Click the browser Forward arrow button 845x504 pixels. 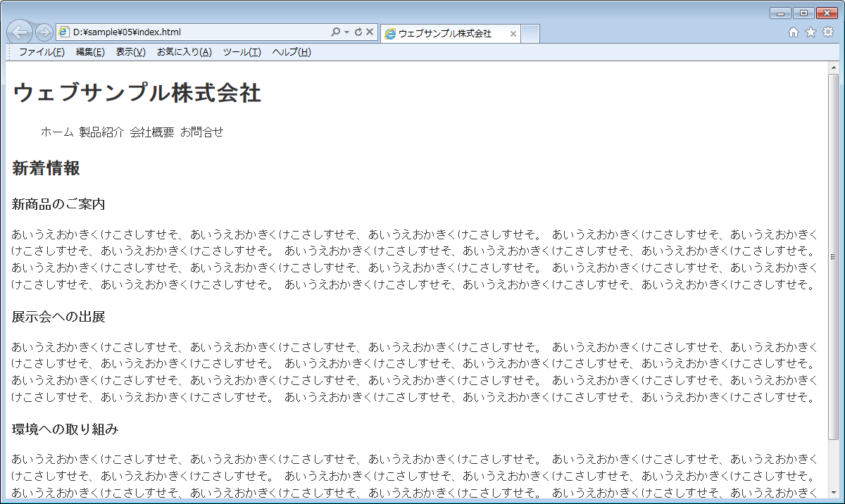[x=44, y=32]
